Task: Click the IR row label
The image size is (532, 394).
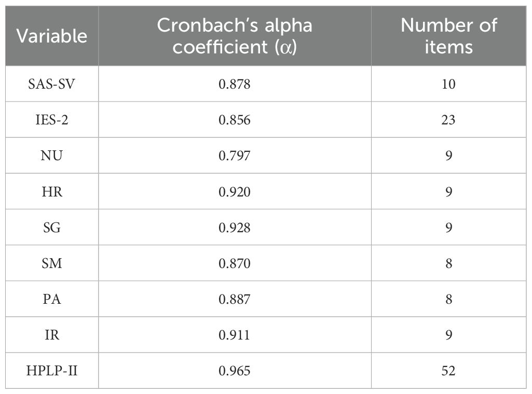Action: click(x=51, y=335)
